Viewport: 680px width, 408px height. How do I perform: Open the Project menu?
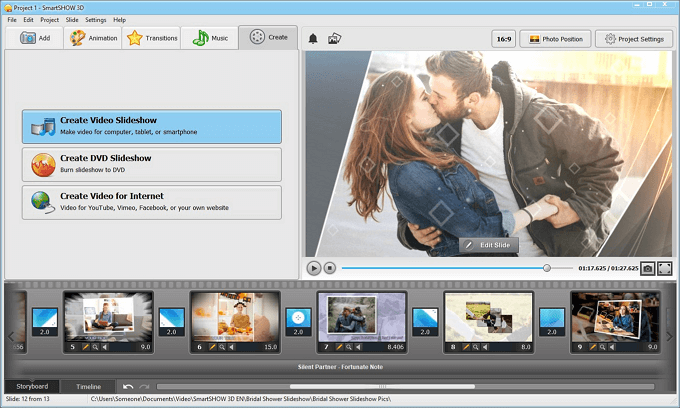tap(49, 20)
